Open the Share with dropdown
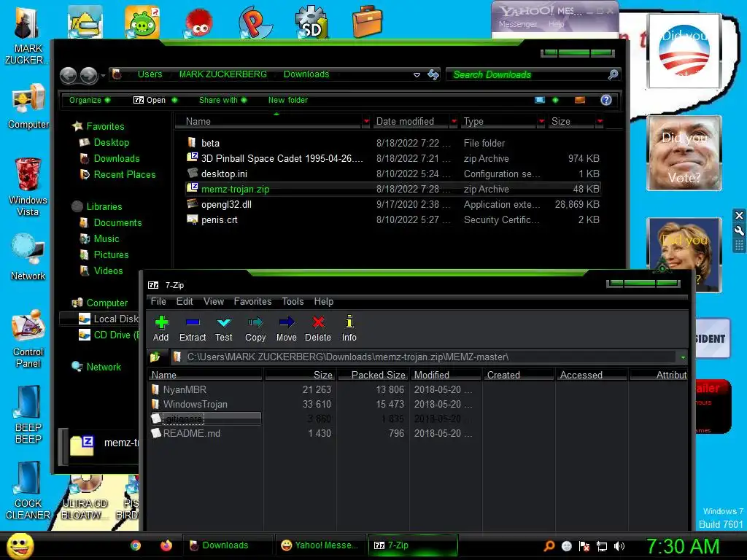This screenshot has height=560, width=747. tap(223, 100)
